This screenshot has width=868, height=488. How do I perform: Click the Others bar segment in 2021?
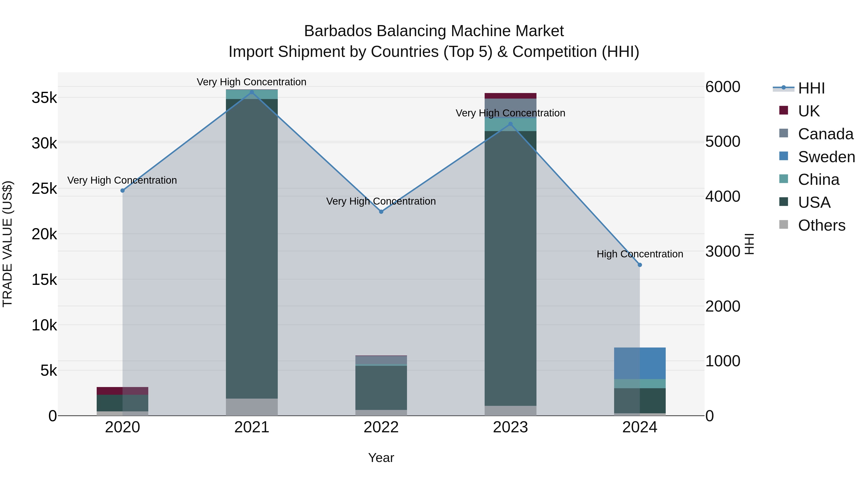pos(252,407)
